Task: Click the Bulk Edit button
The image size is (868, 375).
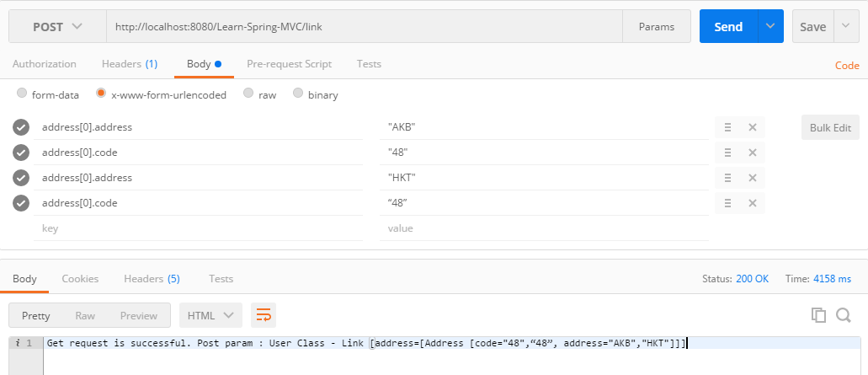Action: (x=829, y=127)
